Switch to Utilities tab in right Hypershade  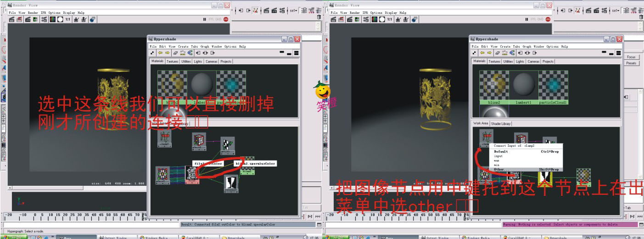click(508, 61)
